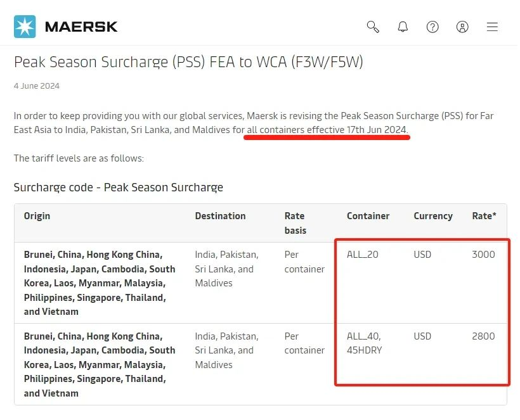The image size is (520, 420).
Task: Select the ALL_20 container cell
Action: [363, 255]
